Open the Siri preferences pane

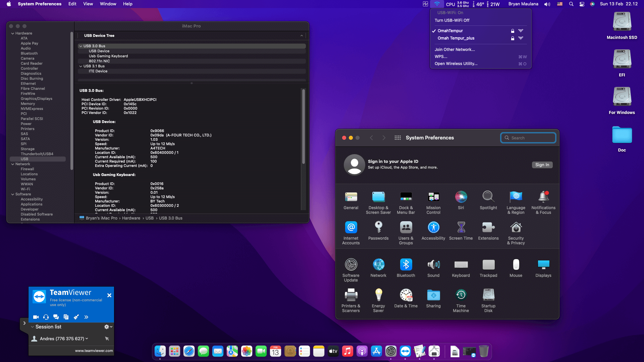tap(461, 200)
